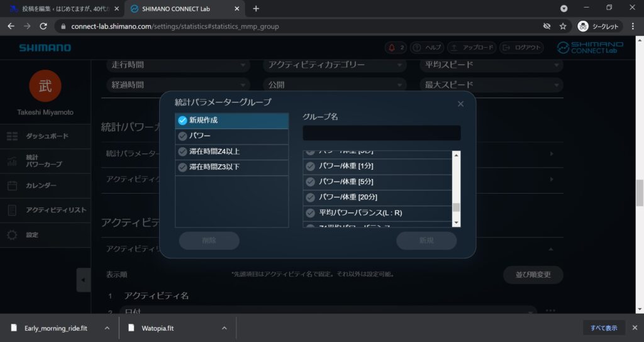Check the パワー/体重 [1分] parameter
Image resolution: width=644 pixels, height=342 pixels.
tap(310, 166)
